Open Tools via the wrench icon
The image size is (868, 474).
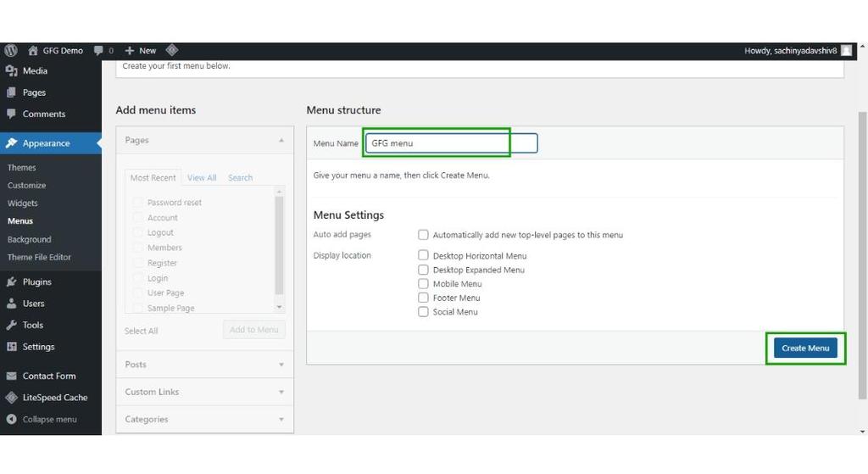[12, 325]
